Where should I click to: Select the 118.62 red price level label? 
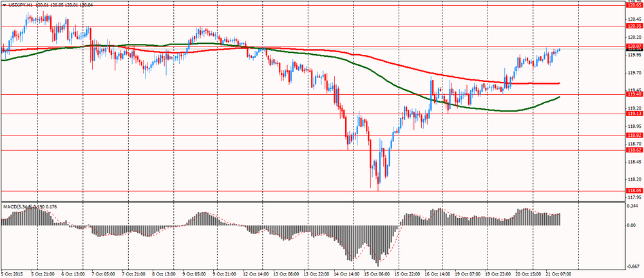(x=634, y=150)
